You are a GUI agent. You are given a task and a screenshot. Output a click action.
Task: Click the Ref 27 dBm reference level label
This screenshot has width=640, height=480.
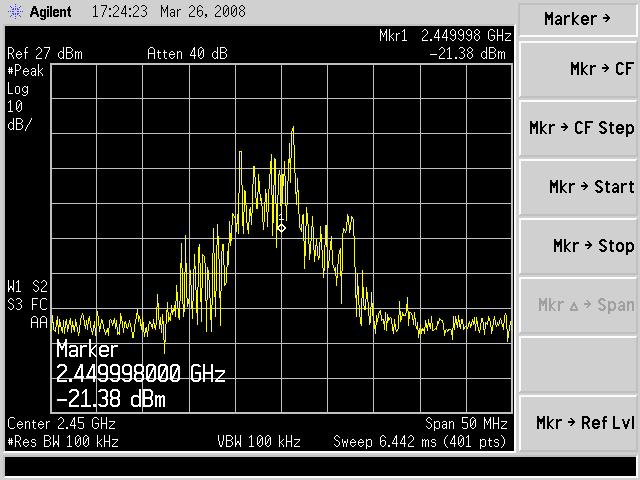[x=44, y=54]
